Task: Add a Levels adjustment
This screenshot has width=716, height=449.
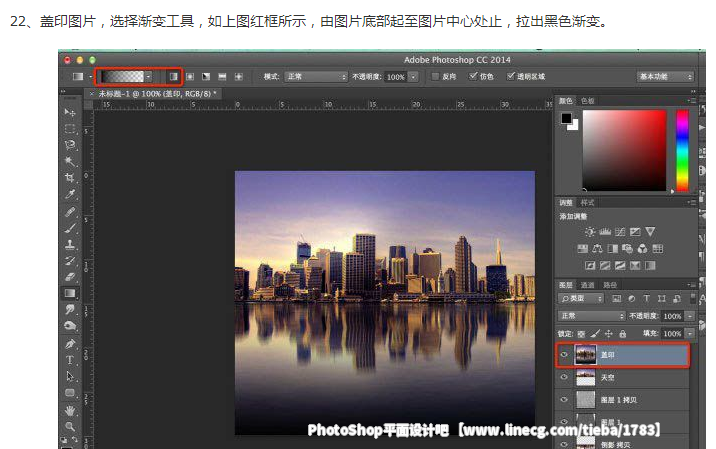Action: (x=605, y=232)
